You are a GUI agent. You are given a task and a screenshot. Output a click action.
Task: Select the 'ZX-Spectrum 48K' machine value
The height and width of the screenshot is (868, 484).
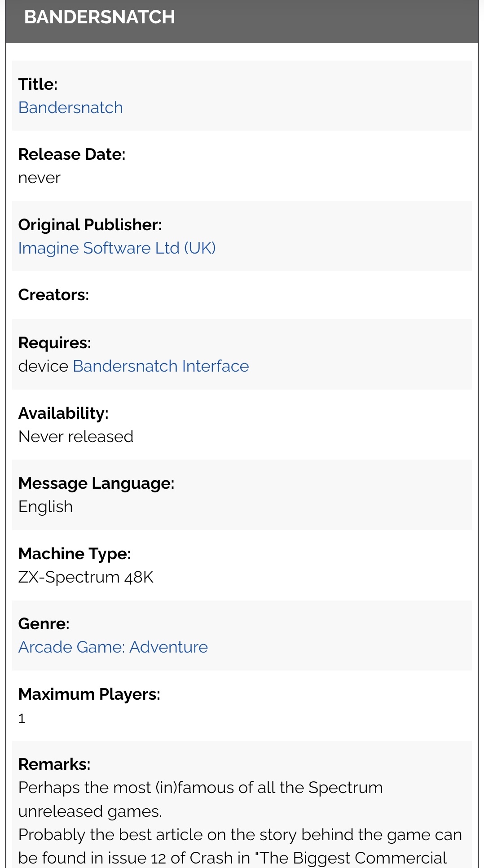point(86,577)
